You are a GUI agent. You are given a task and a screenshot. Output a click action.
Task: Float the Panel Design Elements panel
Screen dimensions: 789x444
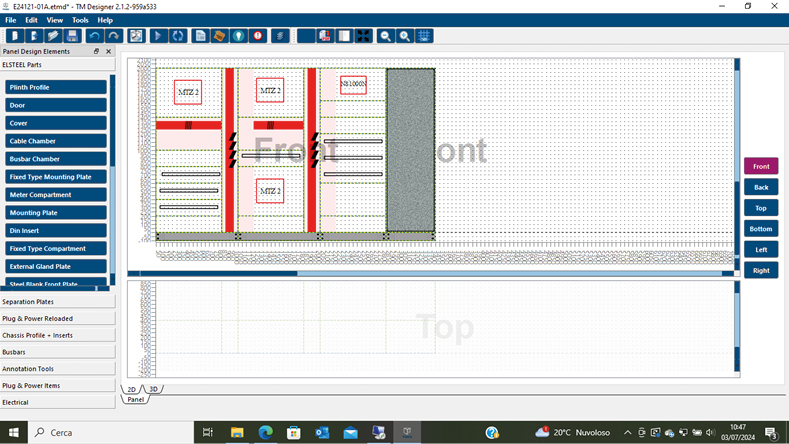[x=97, y=51]
